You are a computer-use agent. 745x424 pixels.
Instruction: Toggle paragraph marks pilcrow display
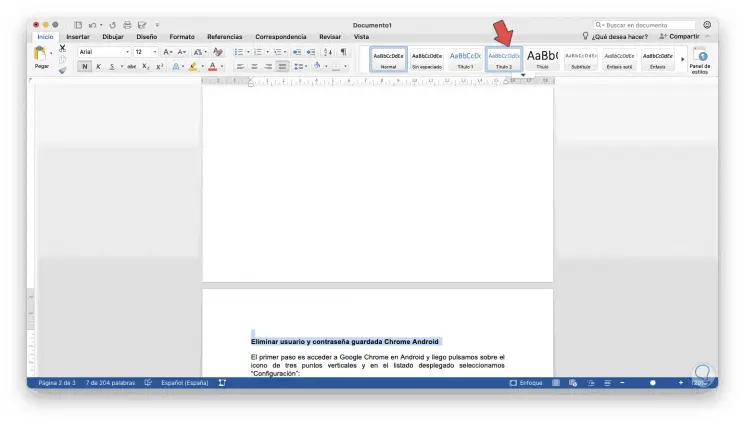coord(343,52)
